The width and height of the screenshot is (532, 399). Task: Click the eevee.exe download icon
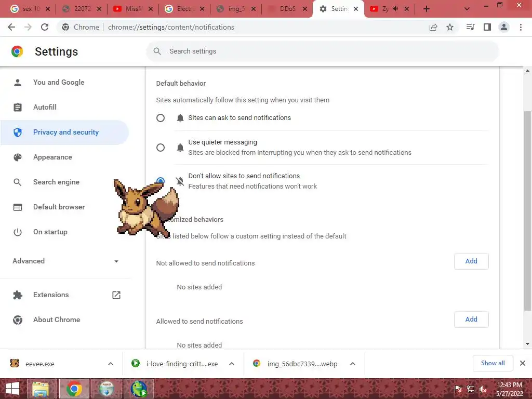click(15, 363)
